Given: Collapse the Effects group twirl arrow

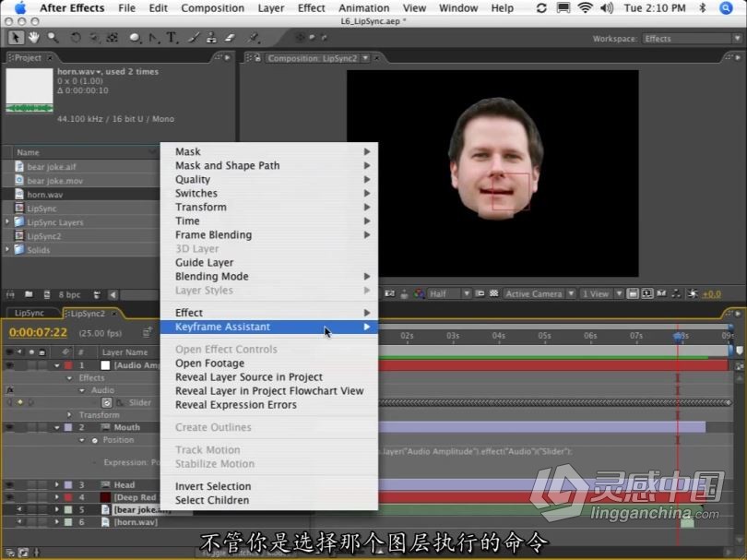Looking at the screenshot, I should coord(69,378).
